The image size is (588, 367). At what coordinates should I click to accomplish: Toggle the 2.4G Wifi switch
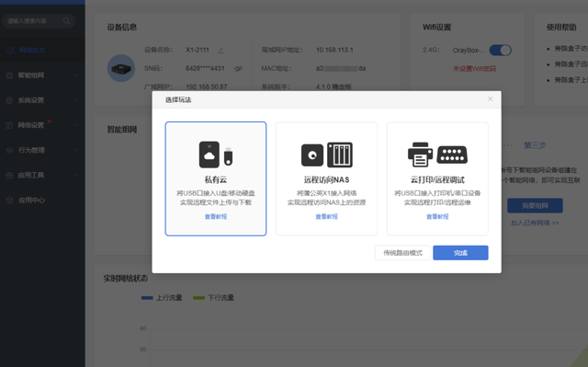pos(500,50)
